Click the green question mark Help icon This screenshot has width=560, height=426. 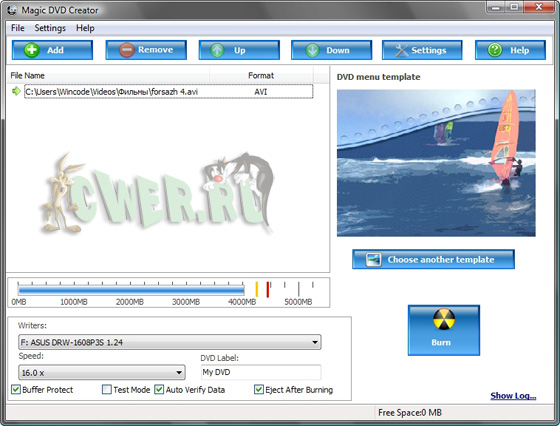pos(495,50)
